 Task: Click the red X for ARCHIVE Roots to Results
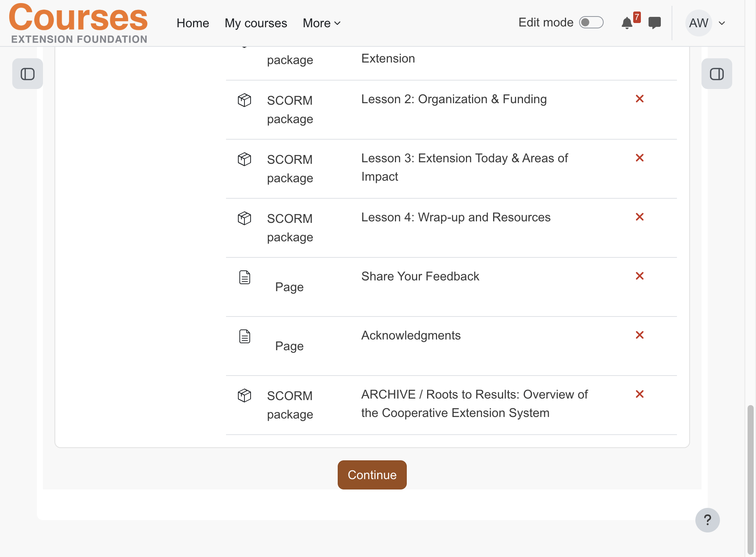point(640,394)
